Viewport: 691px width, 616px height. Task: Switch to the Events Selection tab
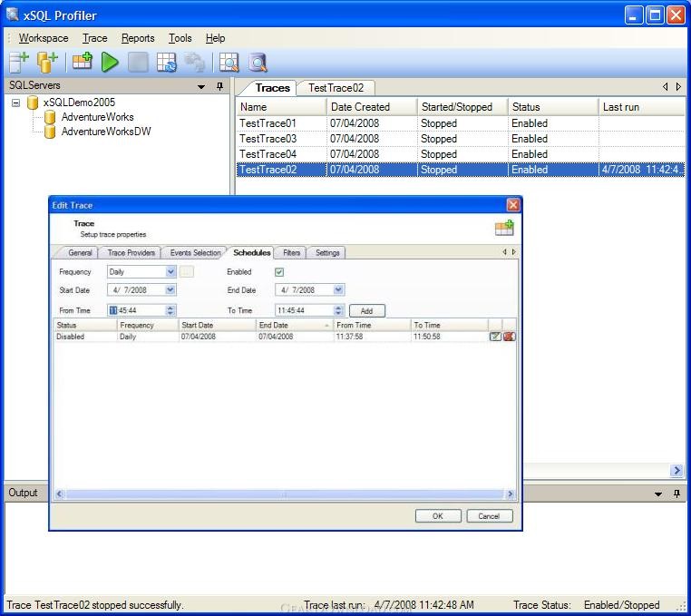click(195, 253)
